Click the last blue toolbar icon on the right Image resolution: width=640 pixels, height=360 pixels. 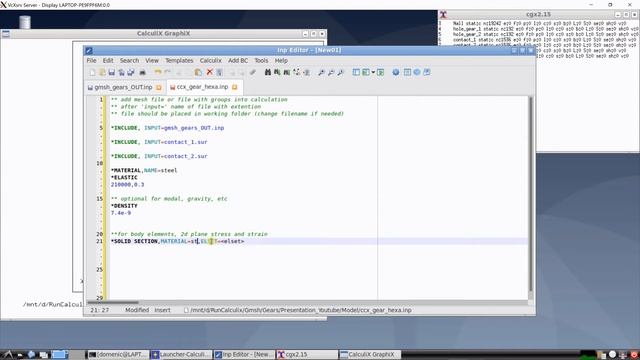tap(427, 72)
